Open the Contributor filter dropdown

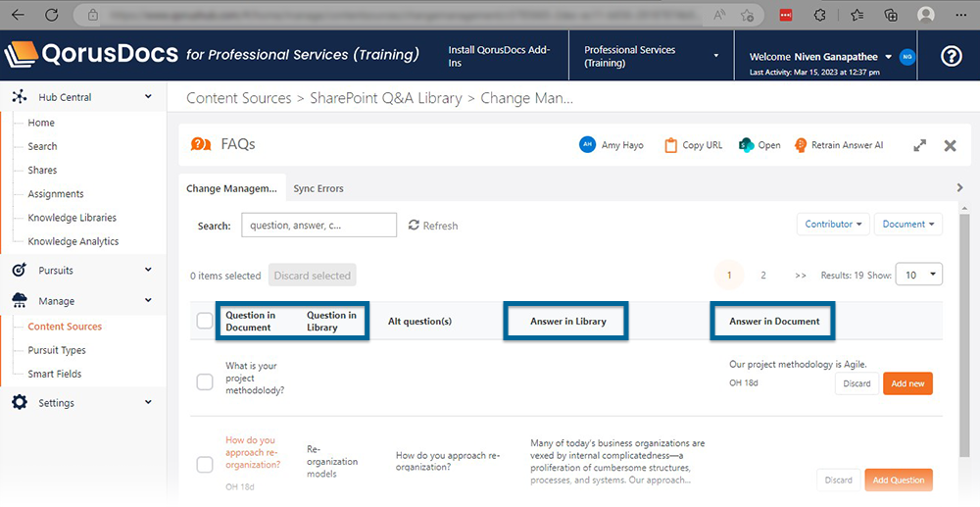pos(833,224)
